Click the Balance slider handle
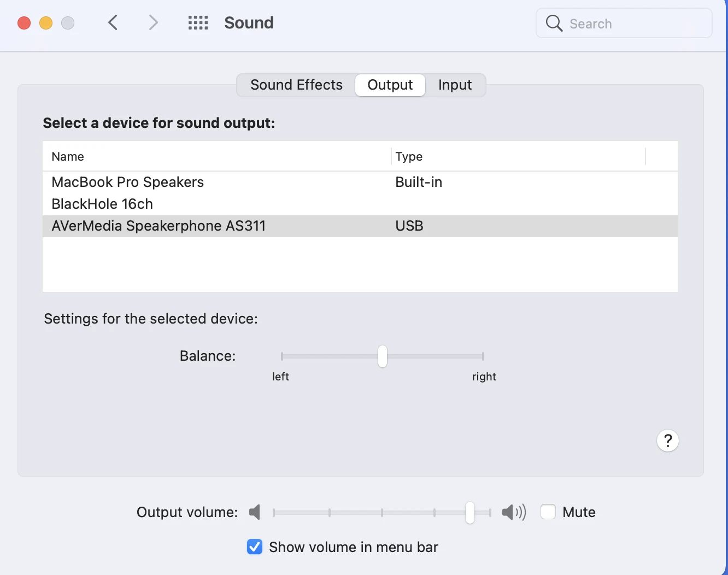Image resolution: width=728 pixels, height=575 pixels. point(383,356)
